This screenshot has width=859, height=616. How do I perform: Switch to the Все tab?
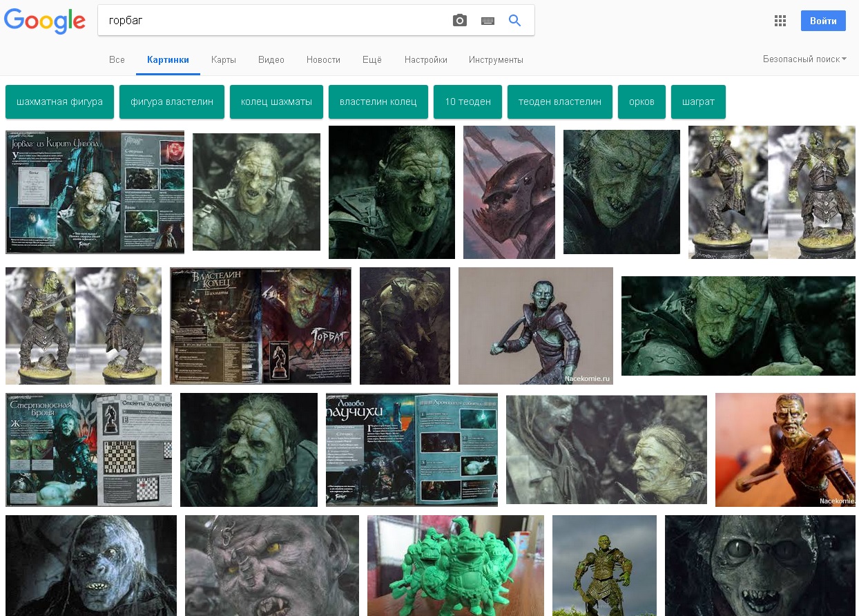(x=117, y=60)
